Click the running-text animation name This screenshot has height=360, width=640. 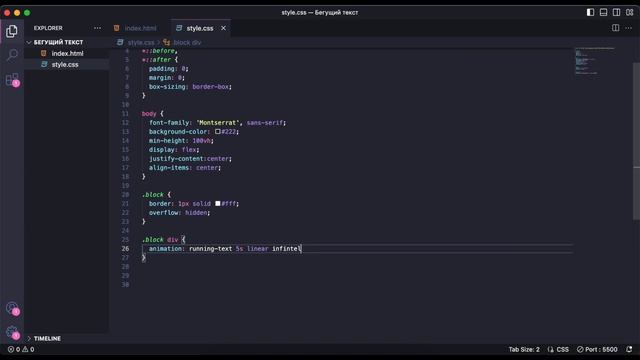(x=210, y=249)
